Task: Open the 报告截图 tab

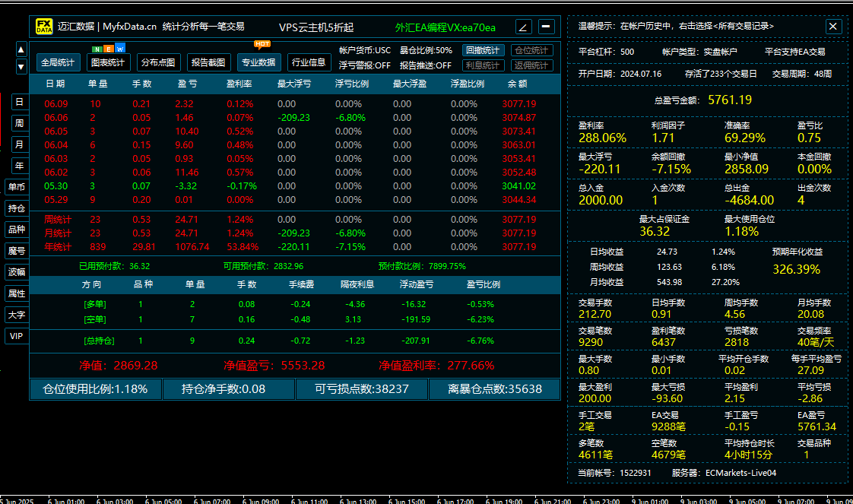Action: (x=208, y=62)
